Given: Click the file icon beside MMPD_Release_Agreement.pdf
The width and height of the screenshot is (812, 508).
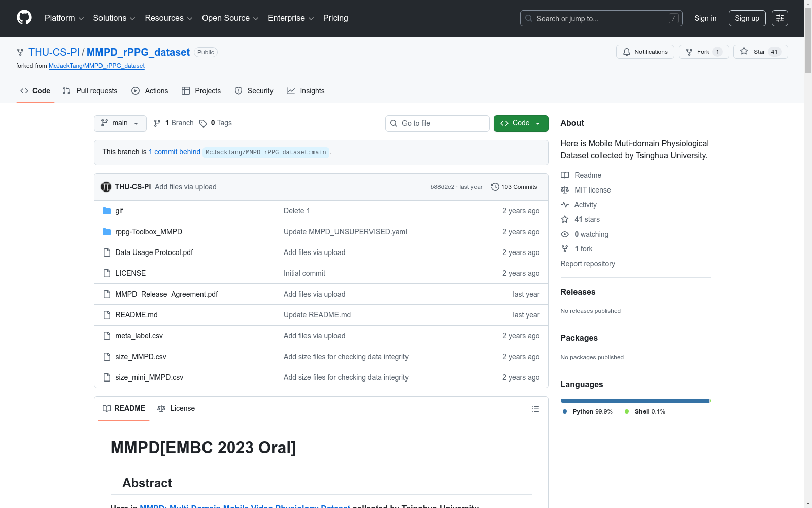Looking at the screenshot, I should click(x=107, y=294).
